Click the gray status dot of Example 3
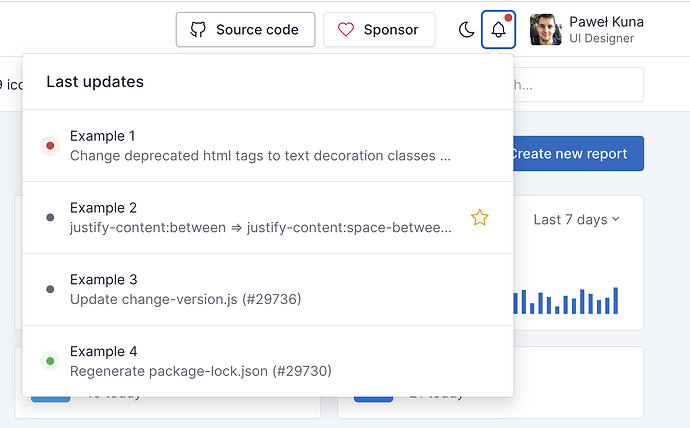690x428 pixels. pyautogui.click(x=50, y=289)
